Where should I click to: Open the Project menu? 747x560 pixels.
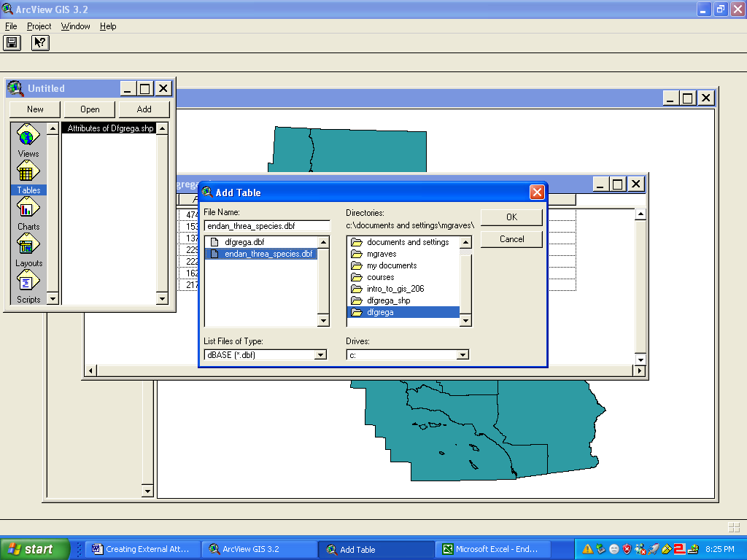pyautogui.click(x=39, y=26)
